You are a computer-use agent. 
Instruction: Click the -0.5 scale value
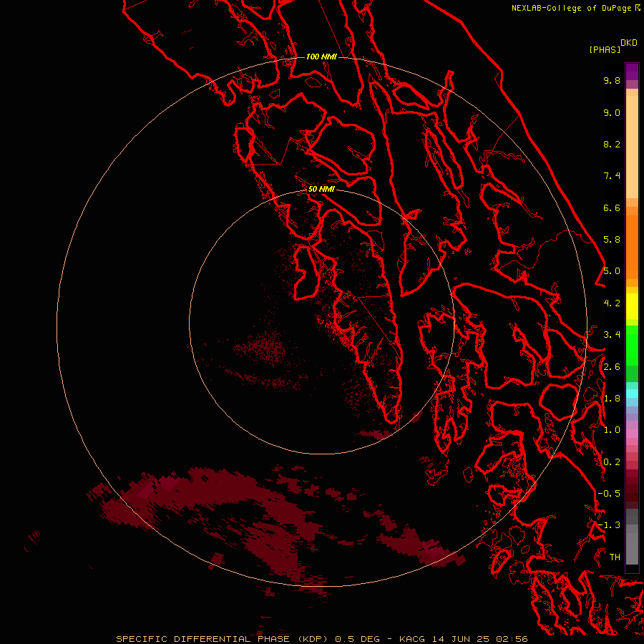(609, 494)
